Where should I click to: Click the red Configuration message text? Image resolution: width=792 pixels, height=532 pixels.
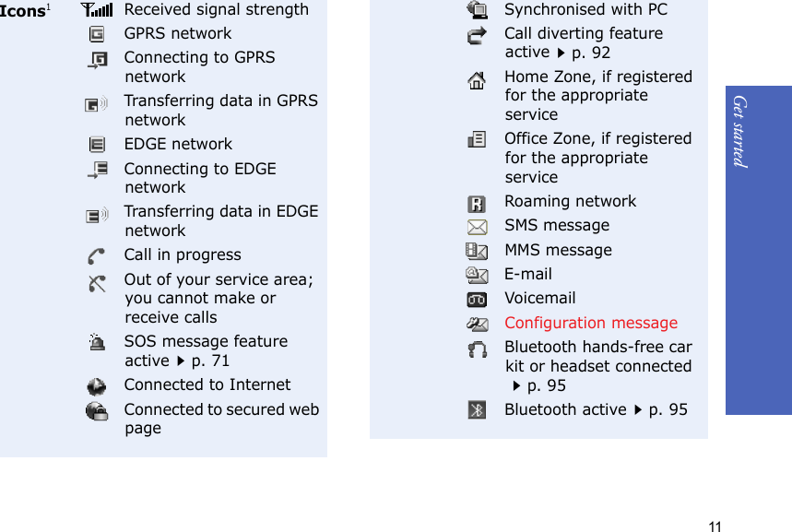click(x=590, y=323)
